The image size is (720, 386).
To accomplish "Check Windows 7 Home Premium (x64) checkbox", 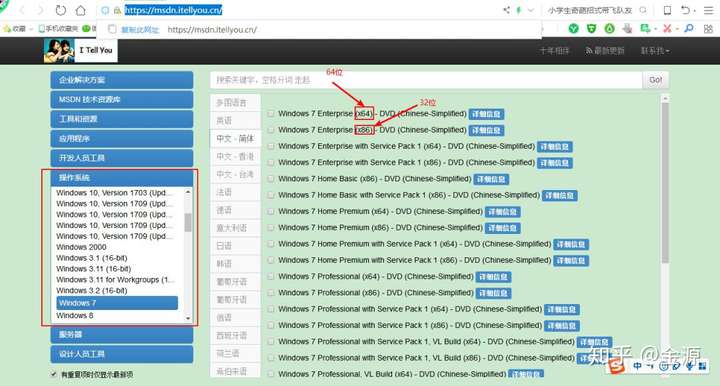I will coord(271,211).
